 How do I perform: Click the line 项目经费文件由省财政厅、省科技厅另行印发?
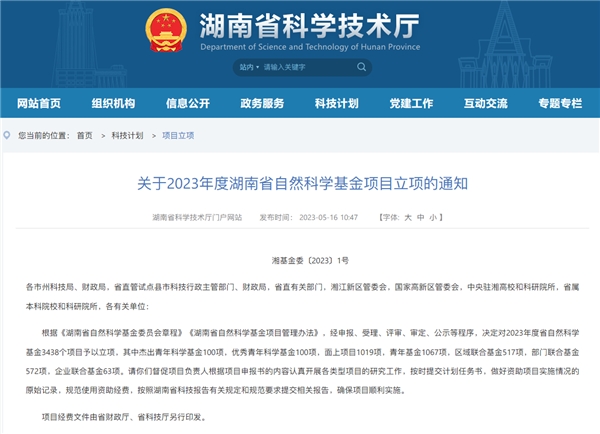(124, 417)
